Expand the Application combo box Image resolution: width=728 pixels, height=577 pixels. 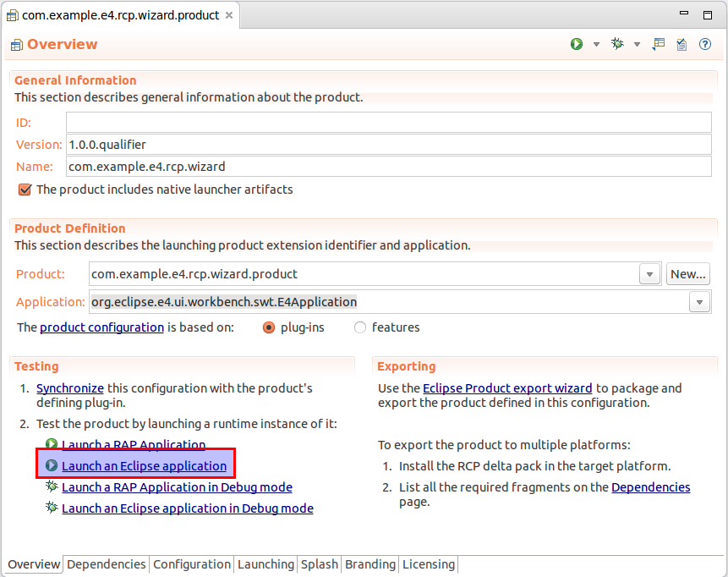tap(699, 302)
